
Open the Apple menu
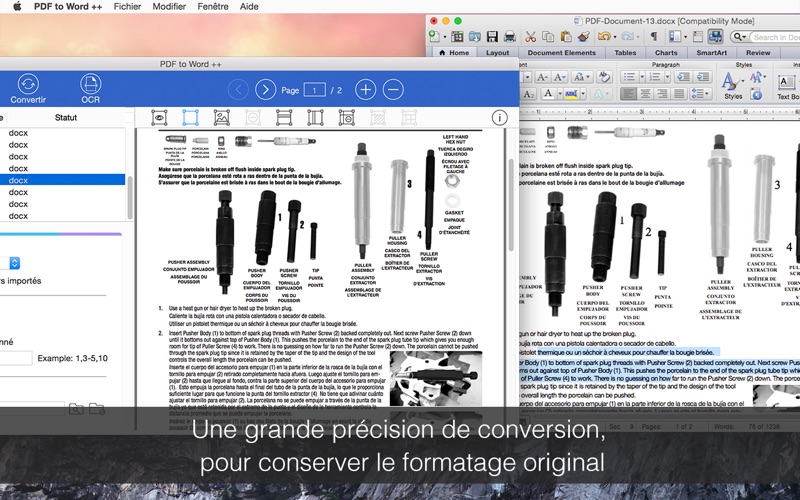click(x=17, y=7)
